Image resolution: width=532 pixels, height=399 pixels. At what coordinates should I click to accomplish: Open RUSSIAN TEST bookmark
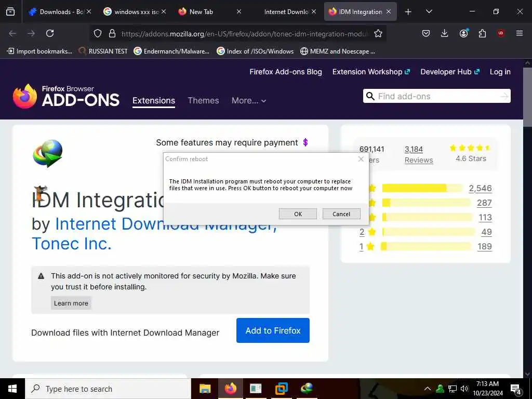coord(103,51)
